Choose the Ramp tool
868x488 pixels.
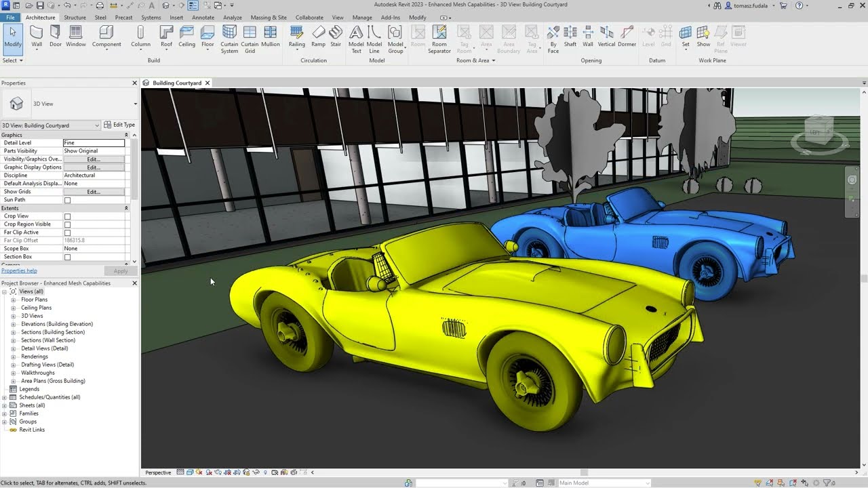coord(318,37)
